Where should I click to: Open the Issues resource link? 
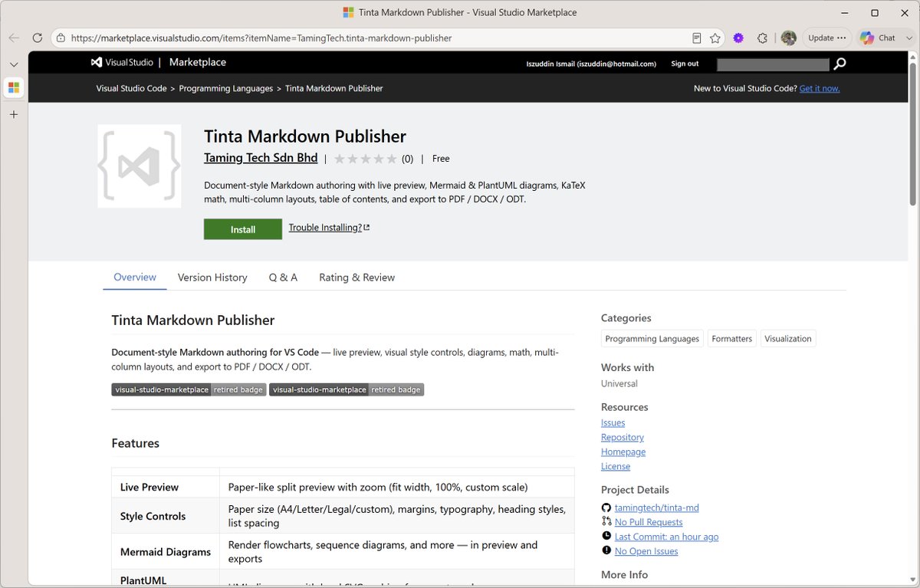[x=613, y=422]
